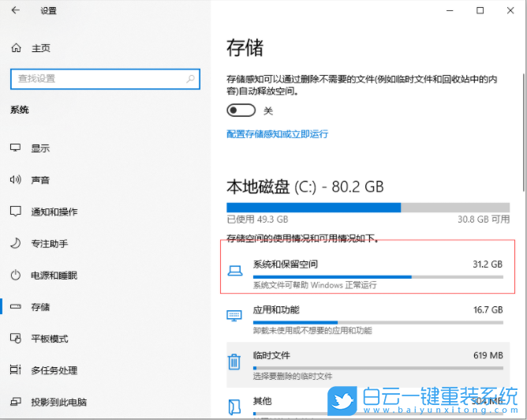This screenshot has width=527, height=420.
Task: Open 投影到此电脑 settings page
Action: point(59,402)
